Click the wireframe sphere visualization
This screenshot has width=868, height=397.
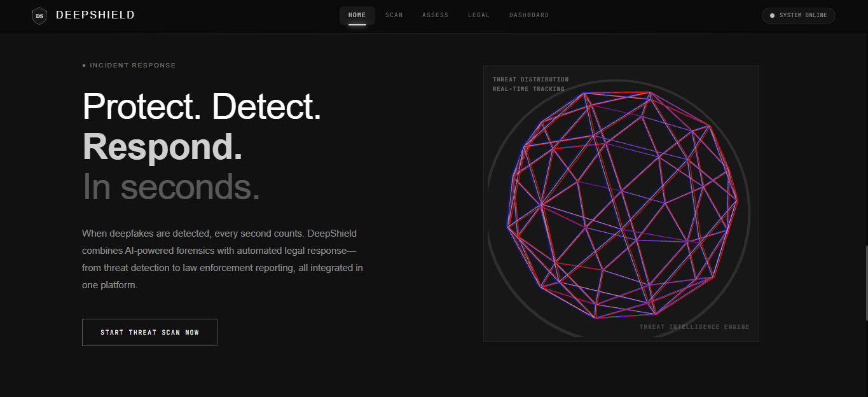[x=622, y=204]
